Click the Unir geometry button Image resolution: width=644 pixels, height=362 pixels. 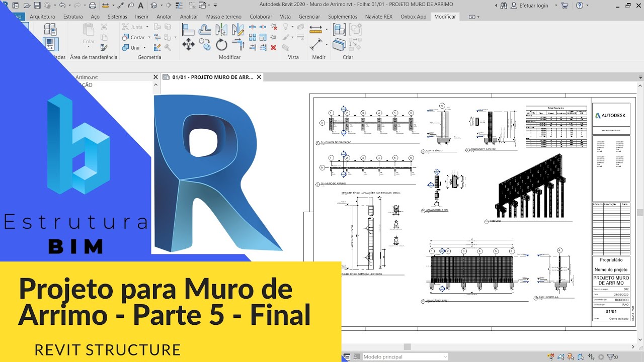[x=131, y=48]
